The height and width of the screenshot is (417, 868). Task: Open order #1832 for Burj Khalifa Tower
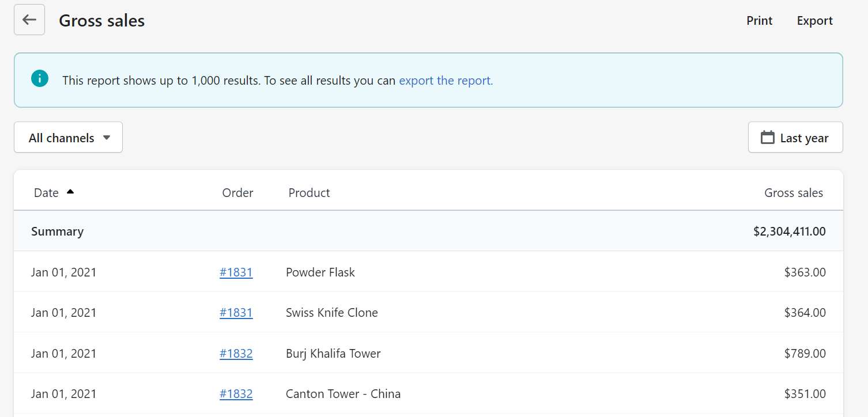[236, 354]
